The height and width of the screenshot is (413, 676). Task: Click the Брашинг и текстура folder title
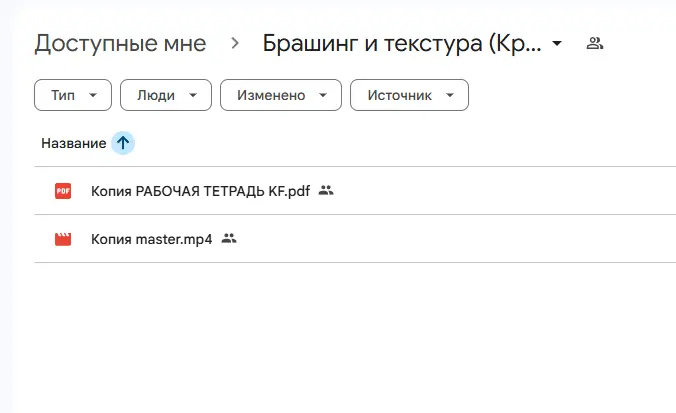pyautogui.click(x=402, y=43)
